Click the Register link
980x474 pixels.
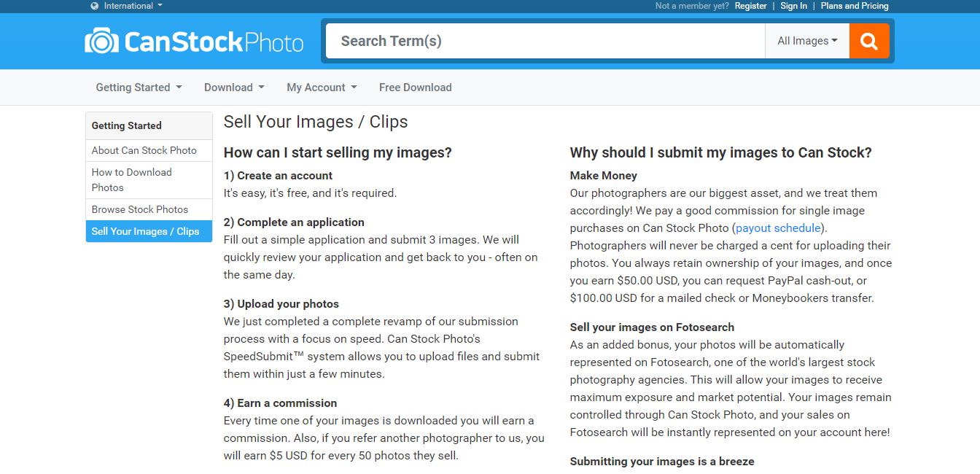[750, 6]
